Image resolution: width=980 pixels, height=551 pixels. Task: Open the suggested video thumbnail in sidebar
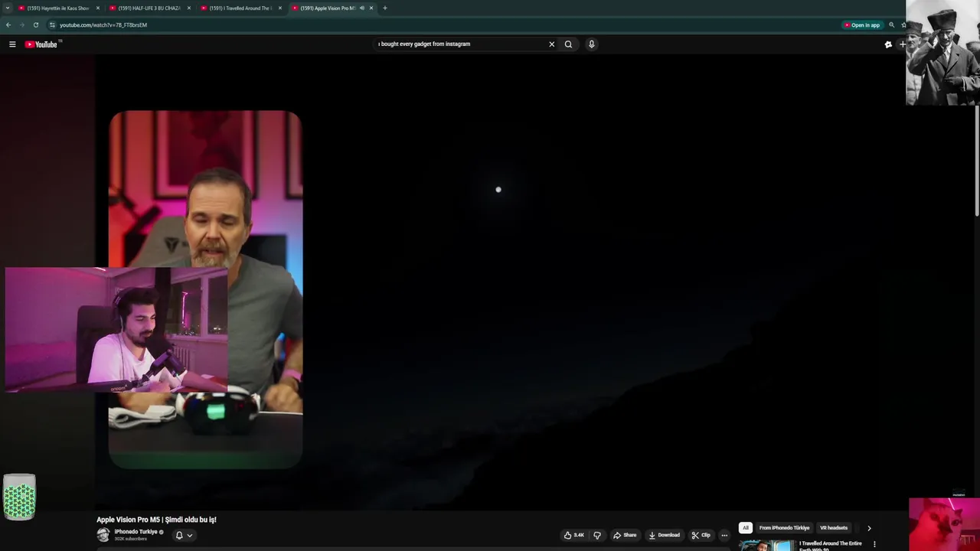click(x=766, y=546)
